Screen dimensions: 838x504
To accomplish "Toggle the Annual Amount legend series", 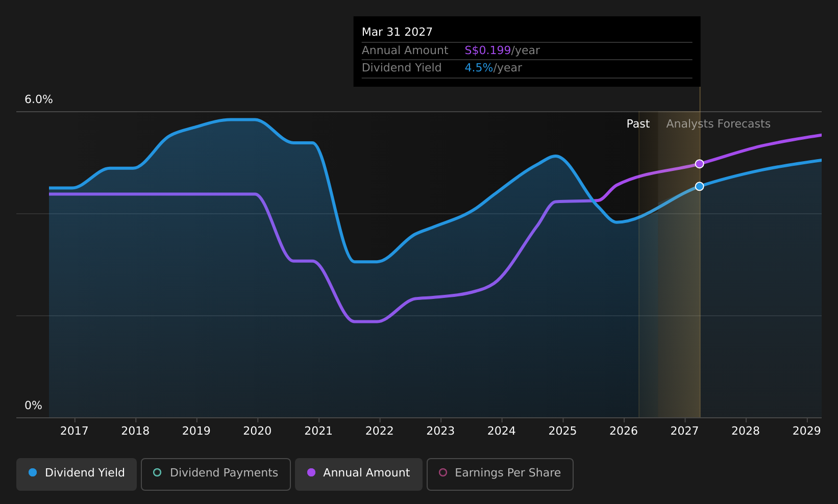I will click(x=359, y=474).
